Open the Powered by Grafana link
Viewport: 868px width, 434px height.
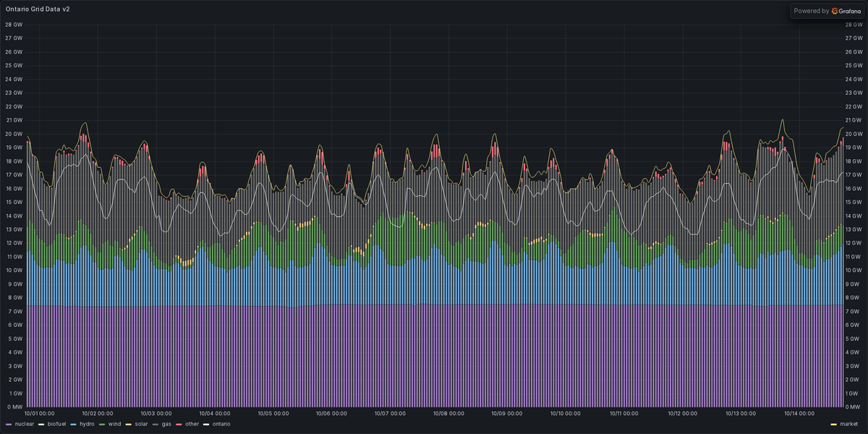tap(827, 11)
